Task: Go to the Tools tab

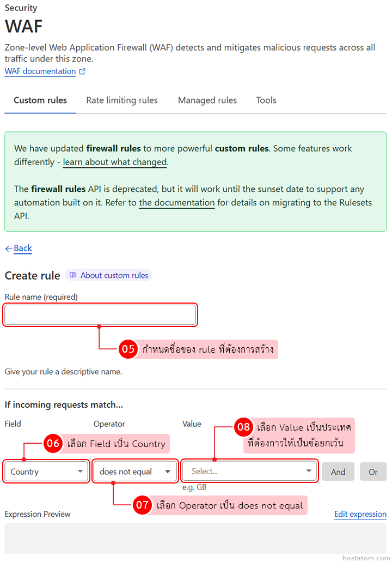Action: [266, 100]
